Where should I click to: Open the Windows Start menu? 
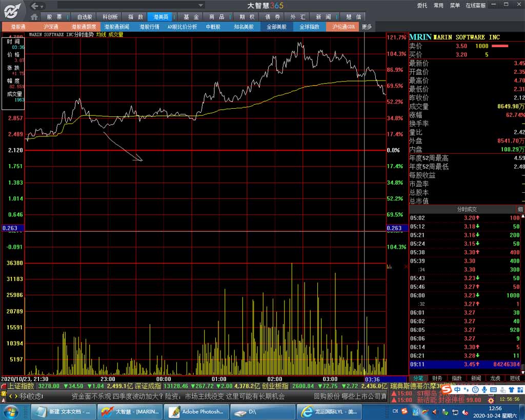11,411
